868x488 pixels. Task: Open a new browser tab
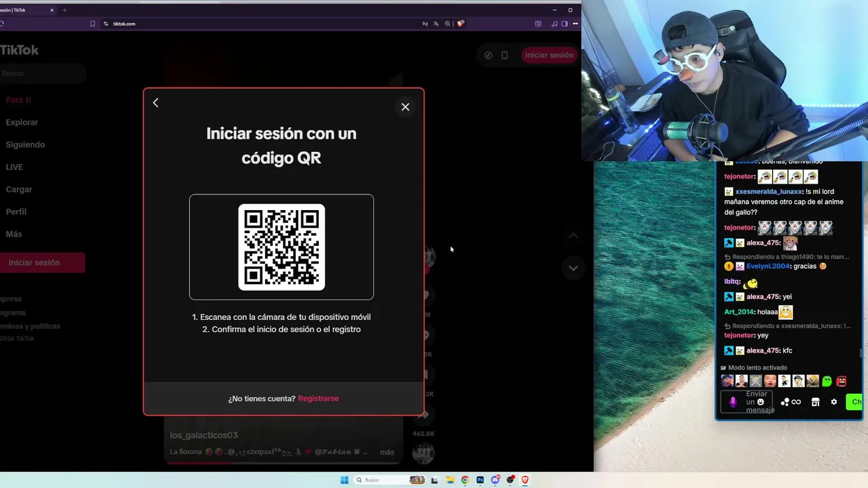pos(64,10)
